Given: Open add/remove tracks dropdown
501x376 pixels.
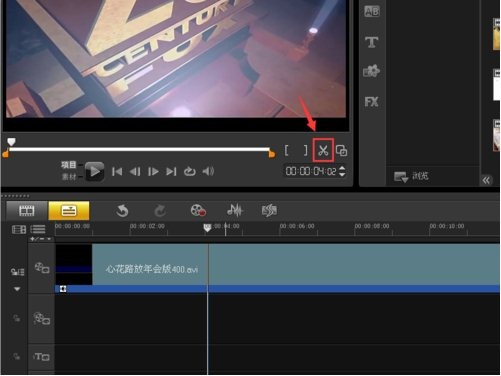Looking at the screenshot, I should 41,239.
